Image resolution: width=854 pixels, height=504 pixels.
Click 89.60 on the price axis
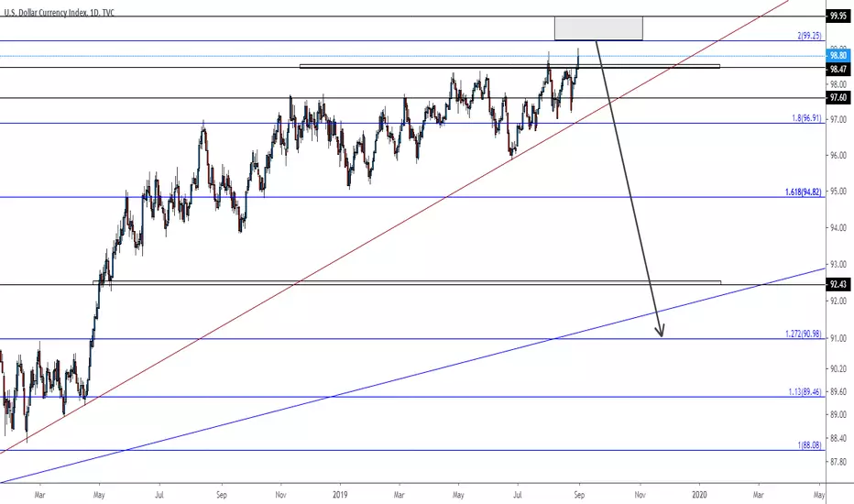(838, 392)
